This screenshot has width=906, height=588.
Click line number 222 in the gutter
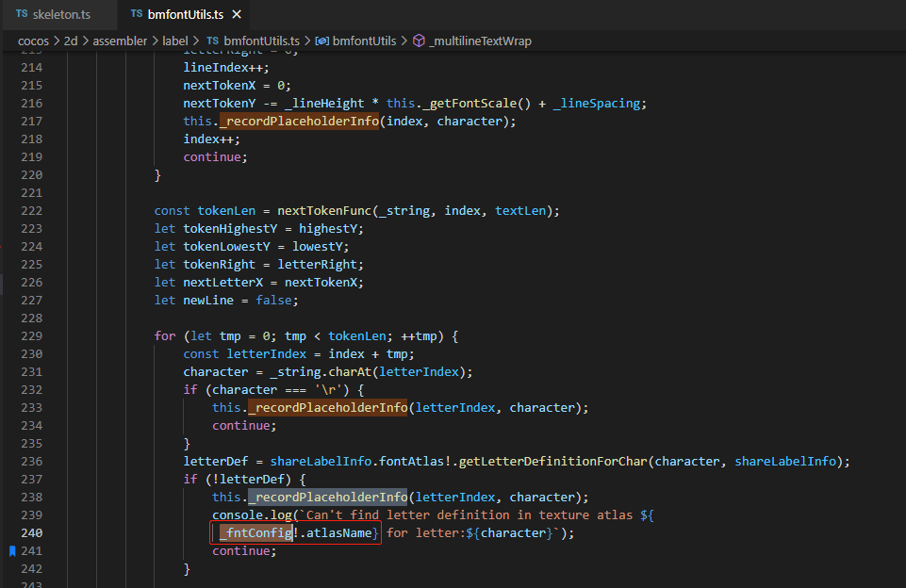pos(32,211)
